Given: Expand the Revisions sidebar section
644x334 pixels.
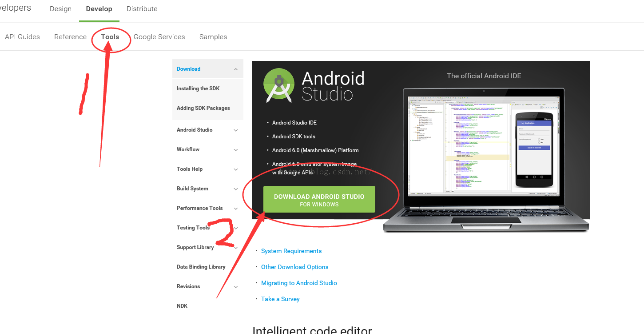Looking at the screenshot, I should point(236,287).
